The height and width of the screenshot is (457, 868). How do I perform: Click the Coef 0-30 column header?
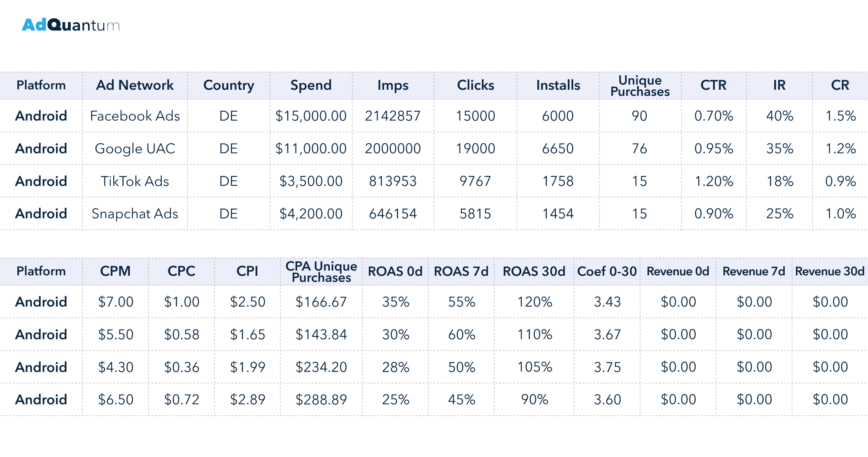click(607, 271)
